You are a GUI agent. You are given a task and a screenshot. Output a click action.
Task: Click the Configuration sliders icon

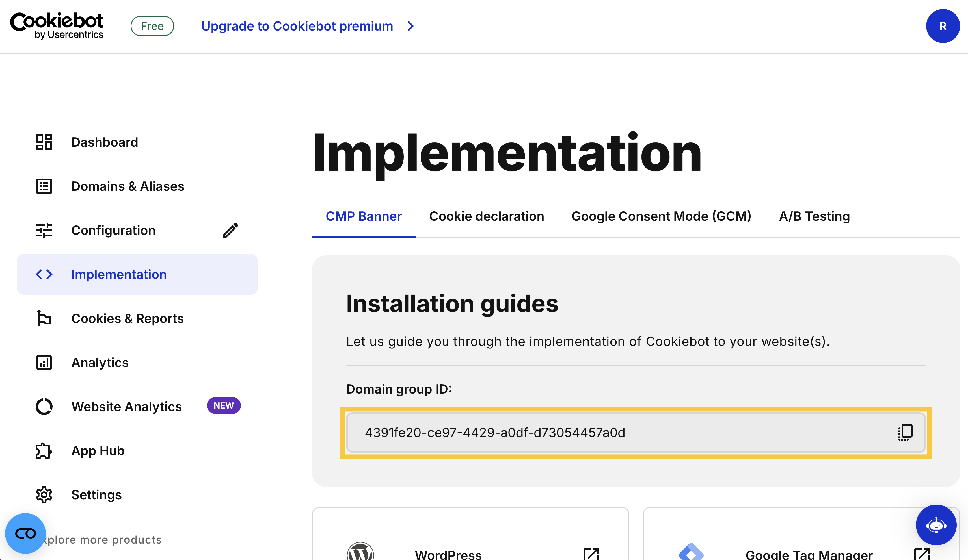(44, 230)
